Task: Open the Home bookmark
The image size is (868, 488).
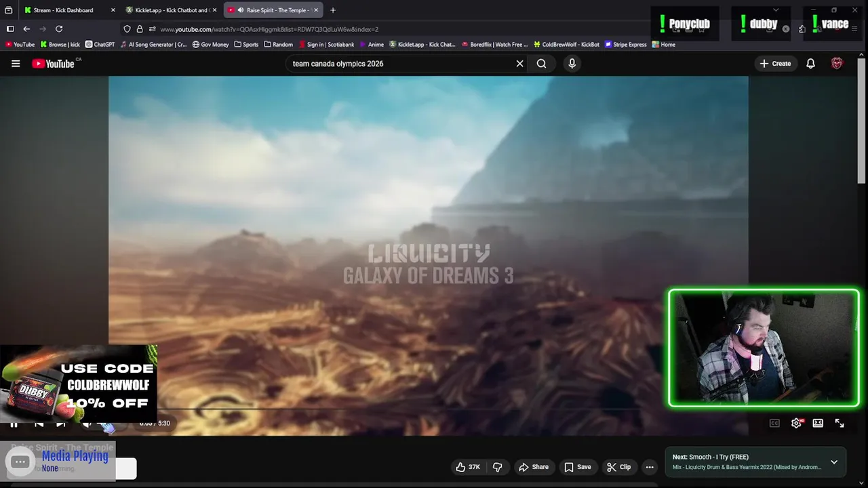Action: [x=664, y=45]
